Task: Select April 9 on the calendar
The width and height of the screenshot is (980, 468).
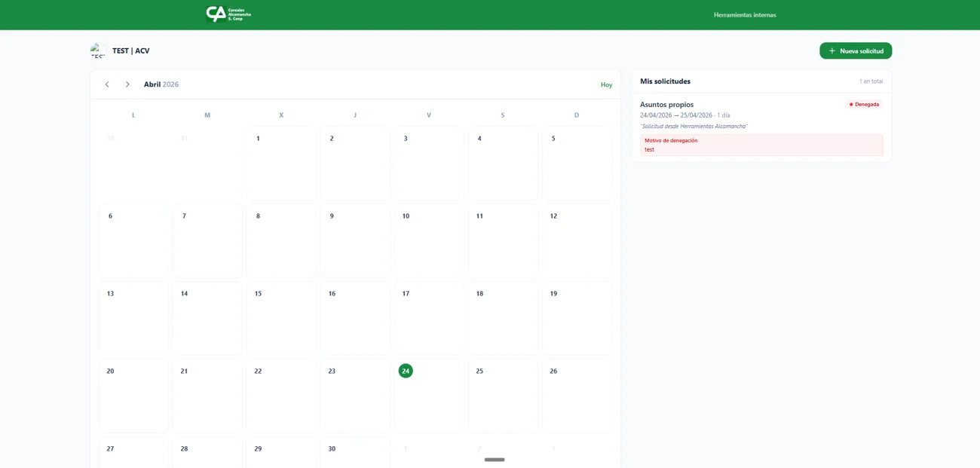Action: pyautogui.click(x=355, y=241)
